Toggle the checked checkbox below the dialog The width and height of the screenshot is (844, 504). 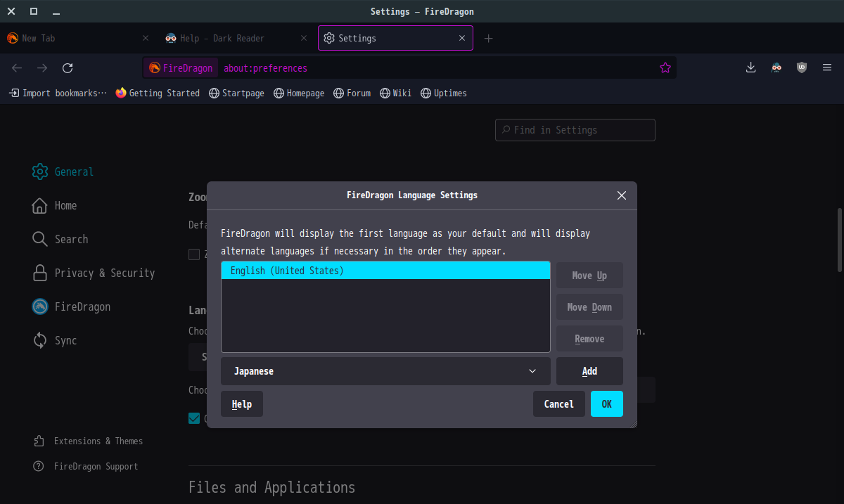click(194, 419)
